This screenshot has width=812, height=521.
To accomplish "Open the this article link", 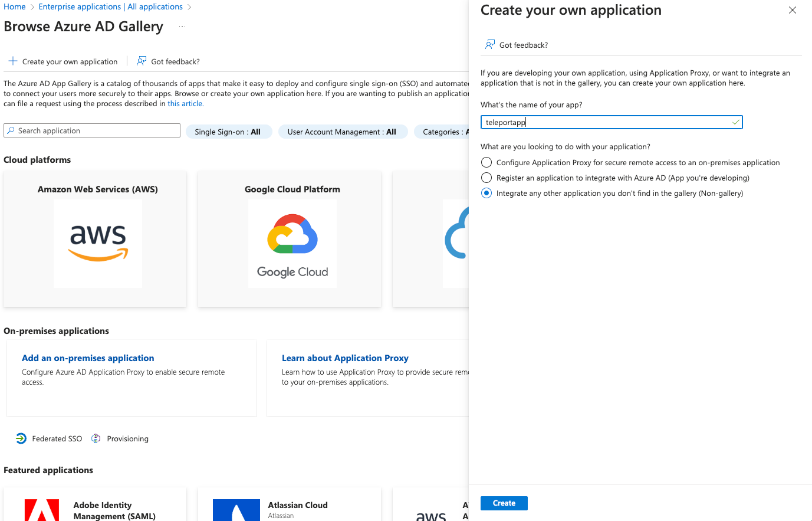I will point(184,103).
